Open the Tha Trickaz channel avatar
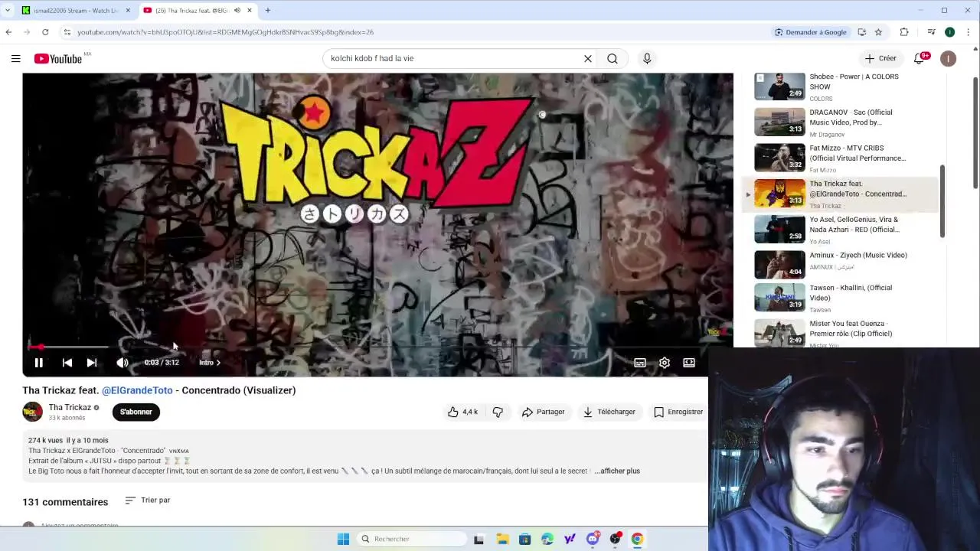The image size is (980, 551). pyautogui.click(x=32, y=412)
